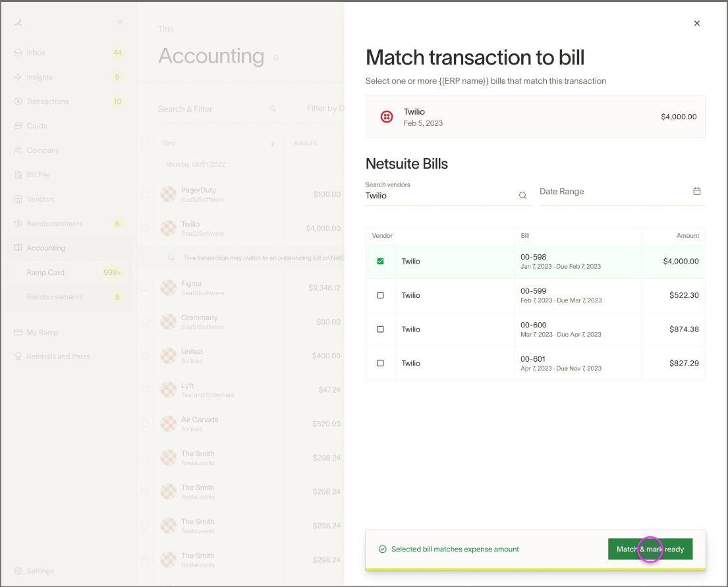
Task: Click the Match & mark ready button
Action: (x=650, y=549)
